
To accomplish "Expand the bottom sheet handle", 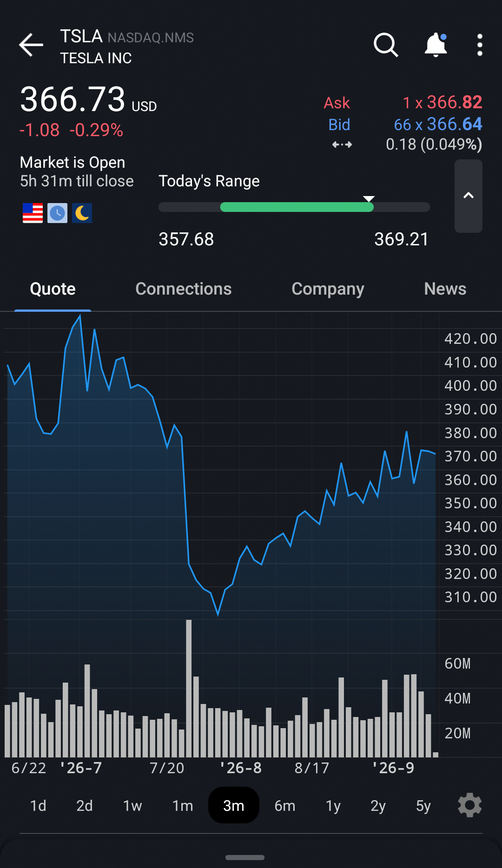I will 245,857.
